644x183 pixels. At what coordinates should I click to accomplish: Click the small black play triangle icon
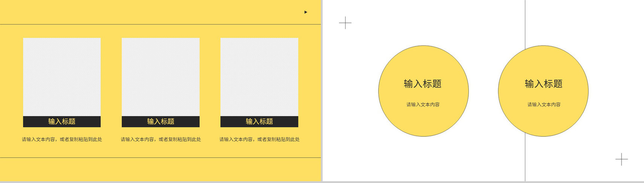coord(306,12)
